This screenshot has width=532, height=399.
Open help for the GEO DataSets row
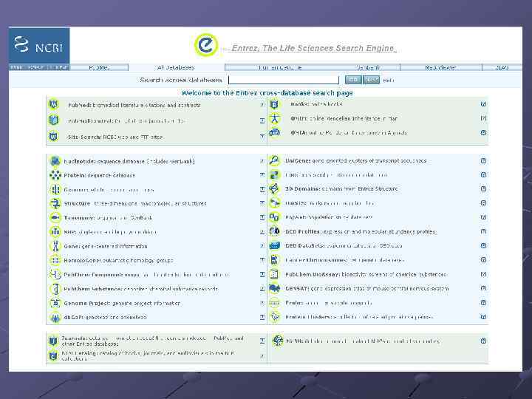coord(483,245)
